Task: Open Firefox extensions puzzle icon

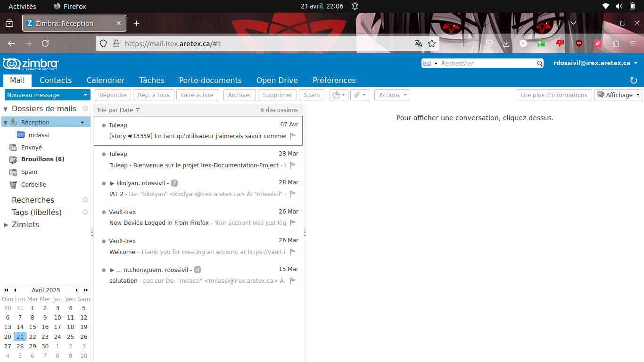Action: pos(616,43)
